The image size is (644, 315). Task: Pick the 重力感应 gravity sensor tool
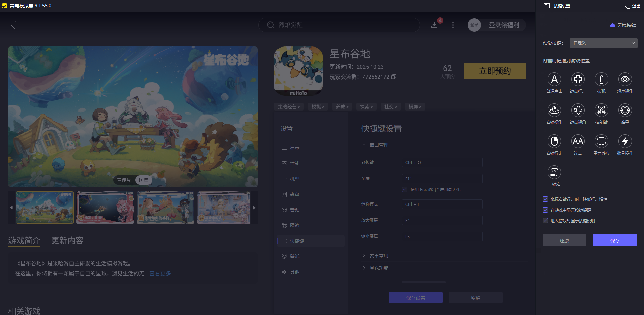[x=602, y=141]
